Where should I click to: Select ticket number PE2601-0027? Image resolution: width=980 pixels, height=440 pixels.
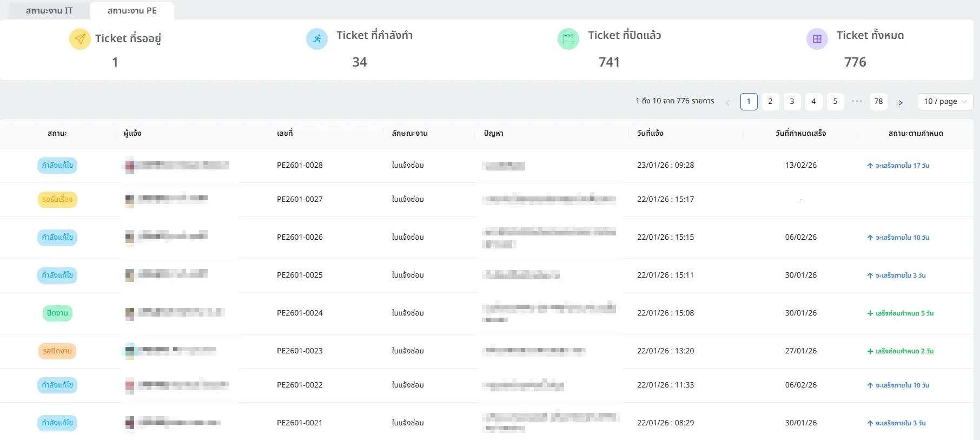[300, 199]
